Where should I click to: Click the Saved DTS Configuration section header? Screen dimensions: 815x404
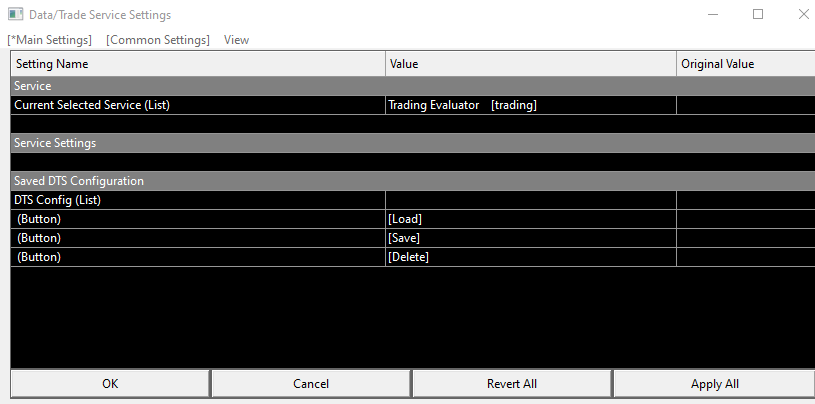[80, 181]
